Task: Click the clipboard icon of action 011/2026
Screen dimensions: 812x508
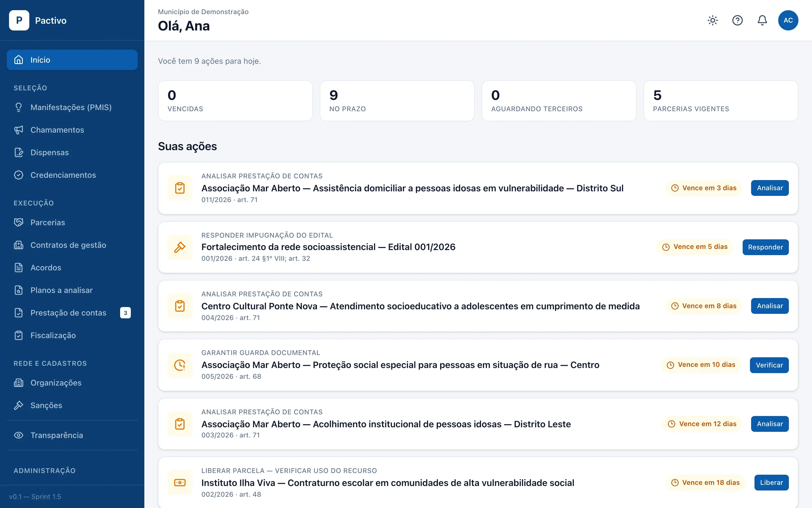Action: coord(180,188)
